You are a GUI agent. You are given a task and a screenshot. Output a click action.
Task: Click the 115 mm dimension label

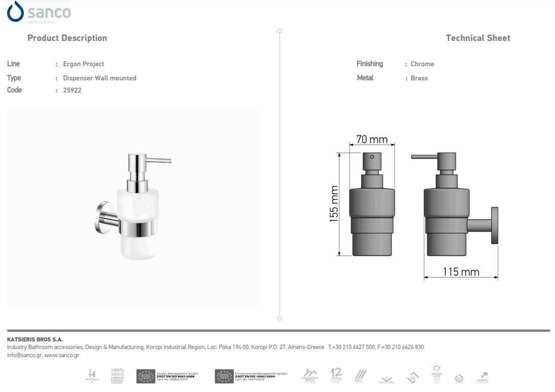[x=461, y=272]
